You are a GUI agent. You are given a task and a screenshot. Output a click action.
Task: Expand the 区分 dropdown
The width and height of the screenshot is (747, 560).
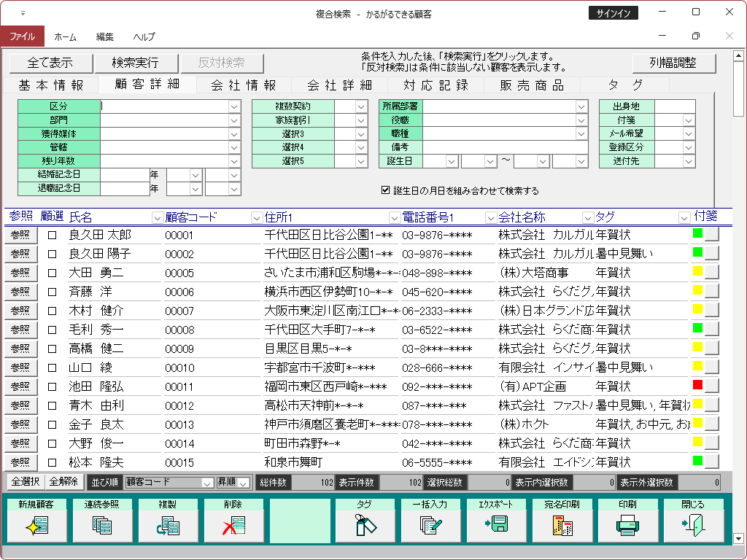[x=234, y=106]
